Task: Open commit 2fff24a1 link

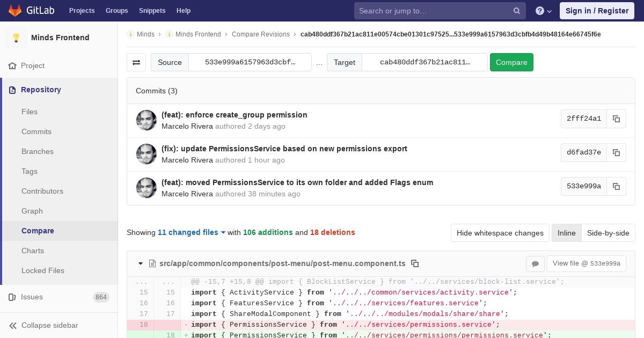Action: tap(584, 119)
